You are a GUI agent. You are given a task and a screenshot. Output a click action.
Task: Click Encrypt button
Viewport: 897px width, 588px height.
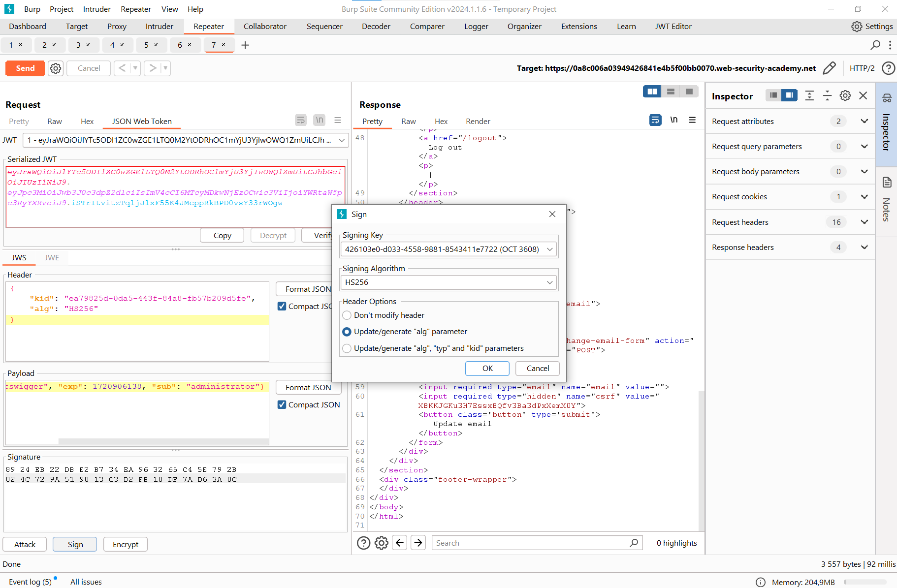pos(126,545)
